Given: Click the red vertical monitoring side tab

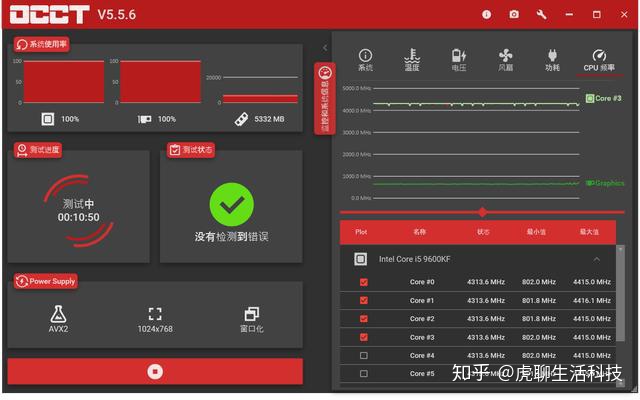Looking at the screenshot, I should click(x=325, y=98).
